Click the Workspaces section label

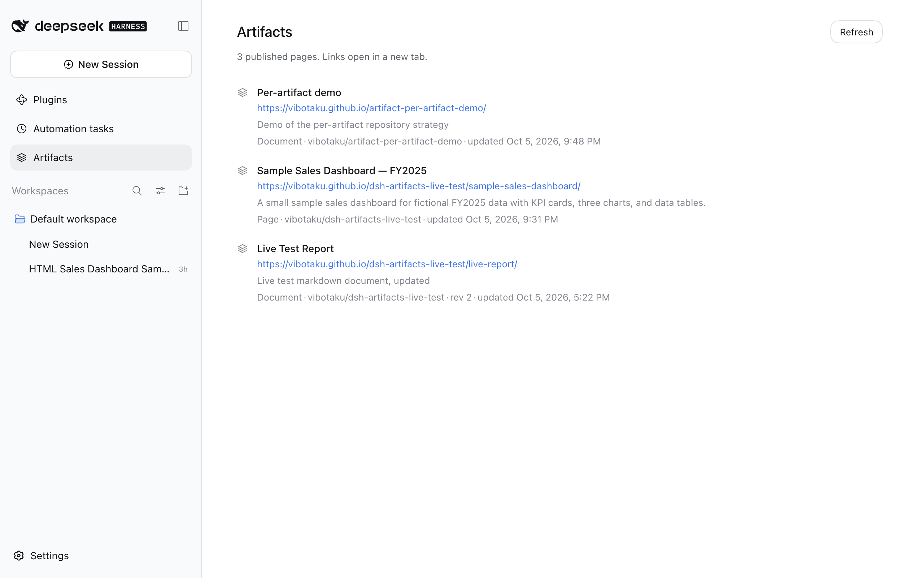(x=40, y=191)
